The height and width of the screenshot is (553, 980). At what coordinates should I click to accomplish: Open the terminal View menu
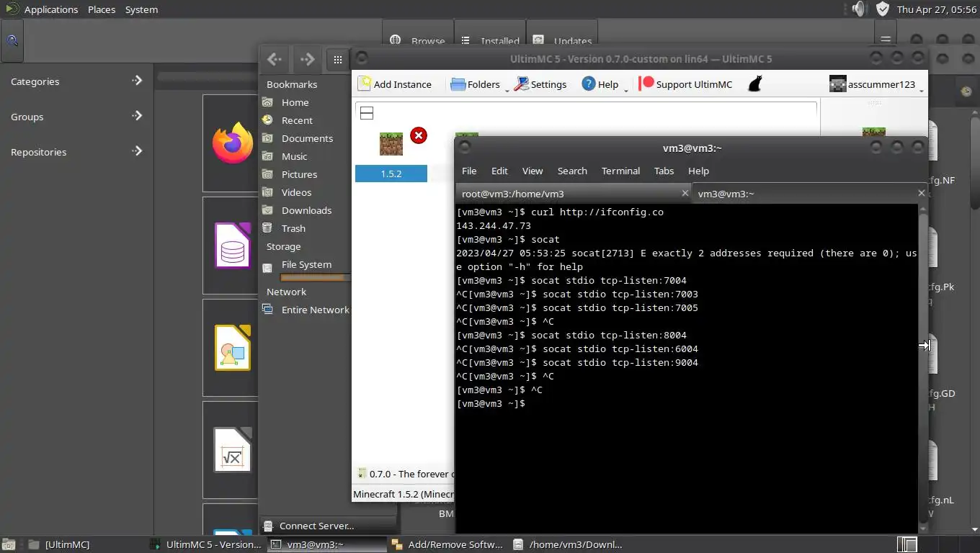(533, 171)
